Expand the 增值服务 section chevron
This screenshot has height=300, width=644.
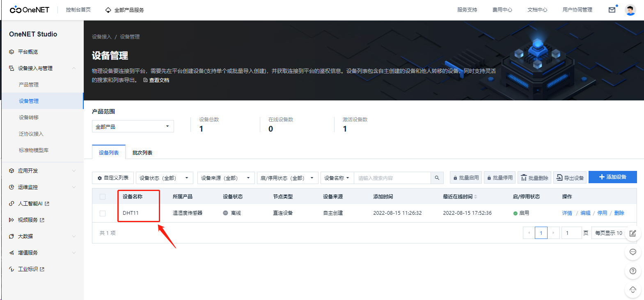click(74, 253)
